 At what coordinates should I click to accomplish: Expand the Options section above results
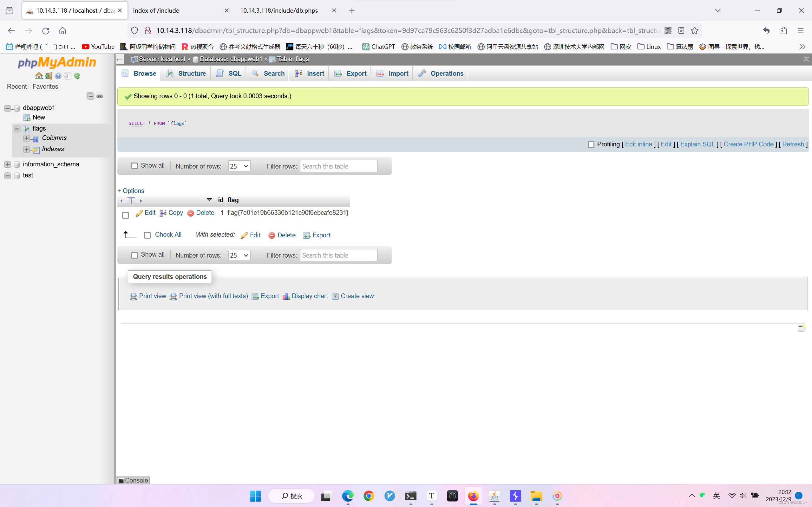point(131,190)
